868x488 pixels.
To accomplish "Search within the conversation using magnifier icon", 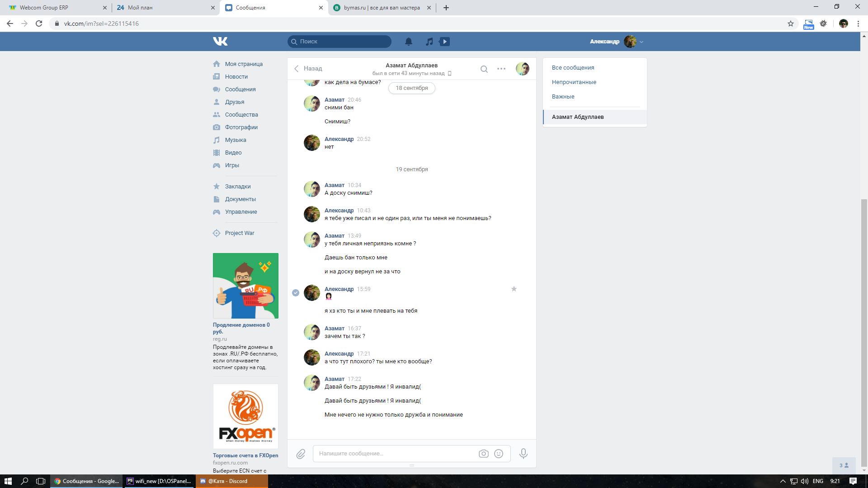I will coord(484,69).
